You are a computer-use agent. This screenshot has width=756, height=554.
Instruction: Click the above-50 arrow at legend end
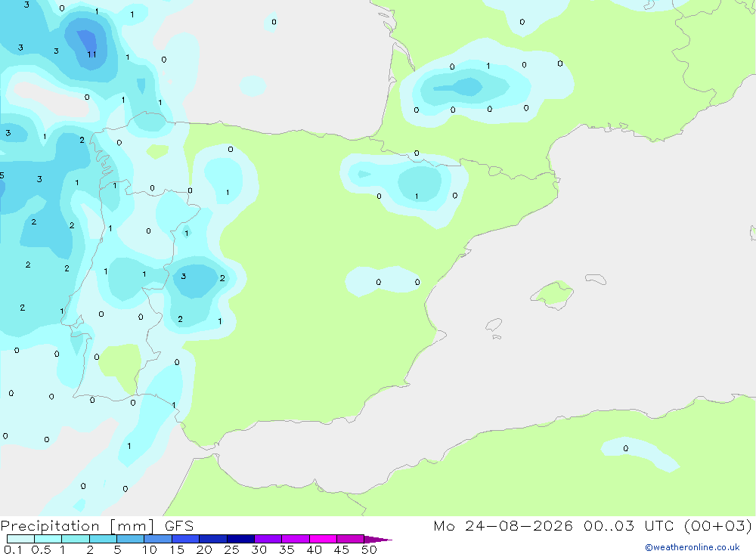(x=377, y=540)
